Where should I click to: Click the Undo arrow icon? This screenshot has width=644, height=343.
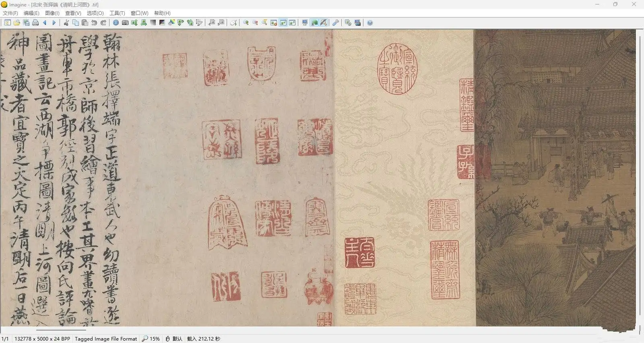94,23
